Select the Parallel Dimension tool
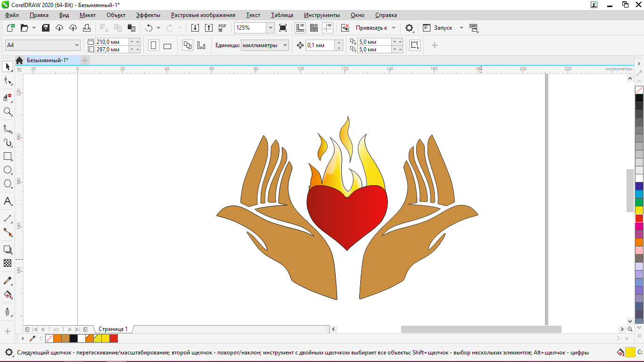Screen dimensions: 644x362 pyautogui.click(x=8, y=218)
